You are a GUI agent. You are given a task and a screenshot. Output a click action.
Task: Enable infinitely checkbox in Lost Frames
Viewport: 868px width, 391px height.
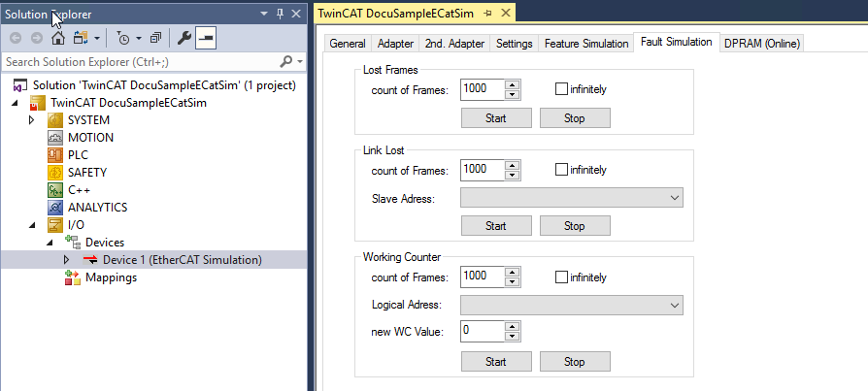561,88
